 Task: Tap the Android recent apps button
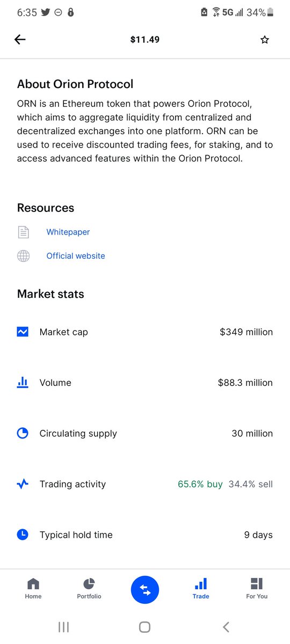[x=63, y=627]
